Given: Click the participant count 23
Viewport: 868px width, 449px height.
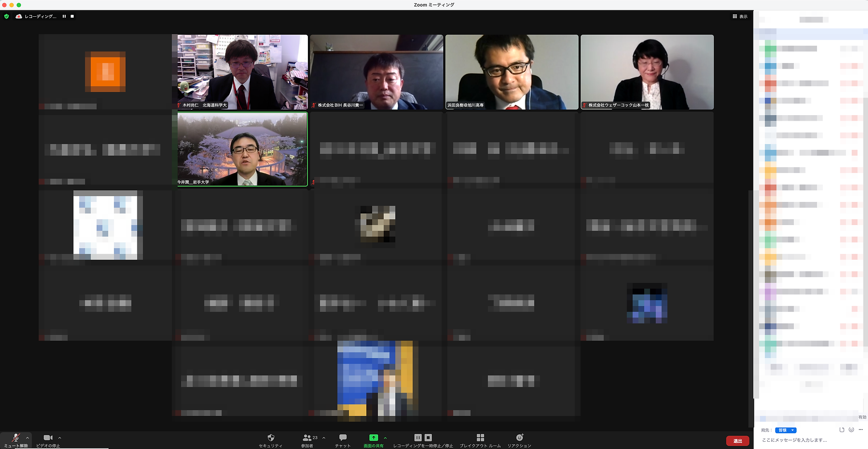Looking at the screenshot, I should [315, 438].
